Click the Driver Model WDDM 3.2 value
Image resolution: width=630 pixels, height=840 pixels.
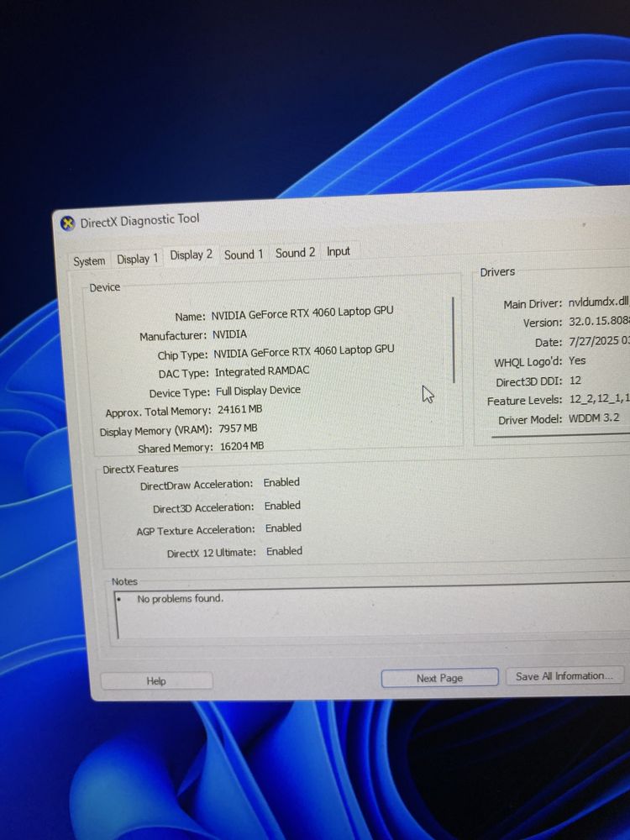(594, 417)
